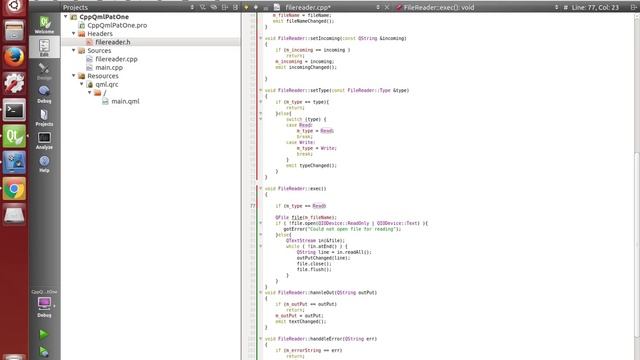
Task: Fold the FileReader::exec function block
Action: (261, 189)
